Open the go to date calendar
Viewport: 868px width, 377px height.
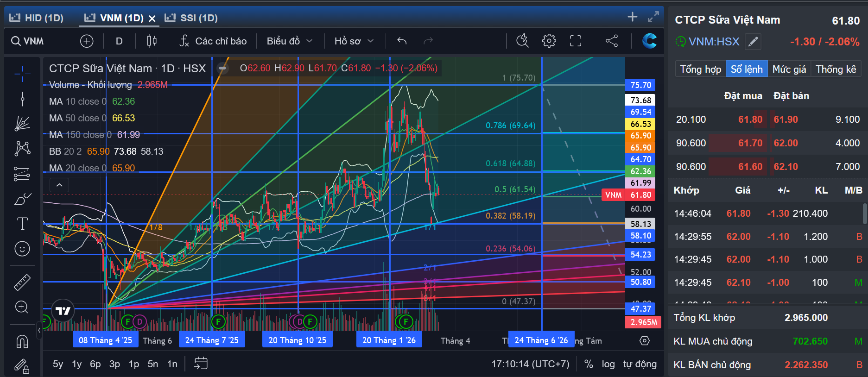pyautogui.click(x=201, y=364)
